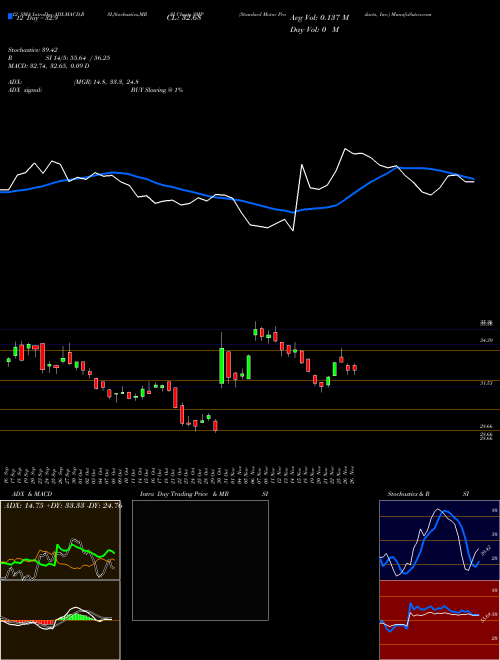The image size is (500, 660).
Task: Click the tall green candle near 31 Oct
Action: click(x=222, y=366)
